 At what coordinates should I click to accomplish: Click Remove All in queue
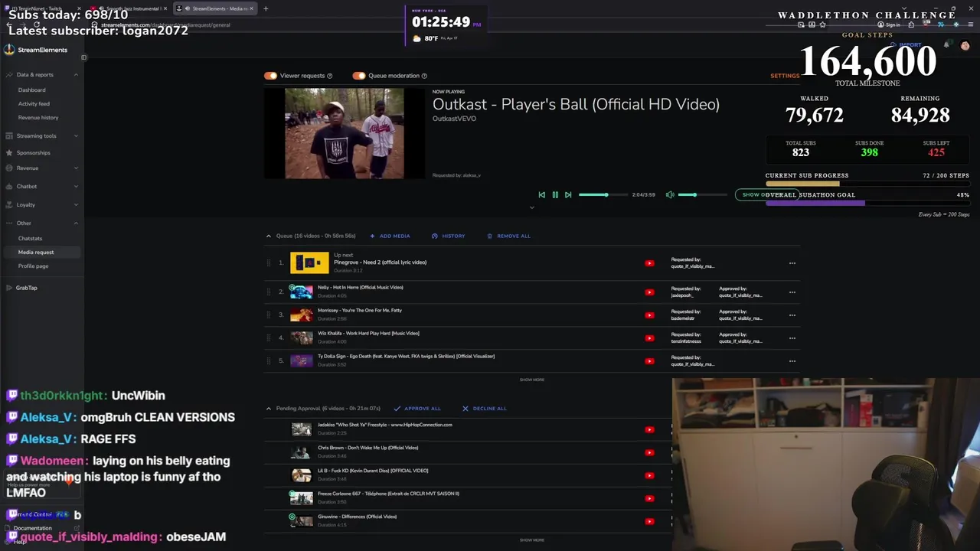pyautogui.click(x=509, y=236)
